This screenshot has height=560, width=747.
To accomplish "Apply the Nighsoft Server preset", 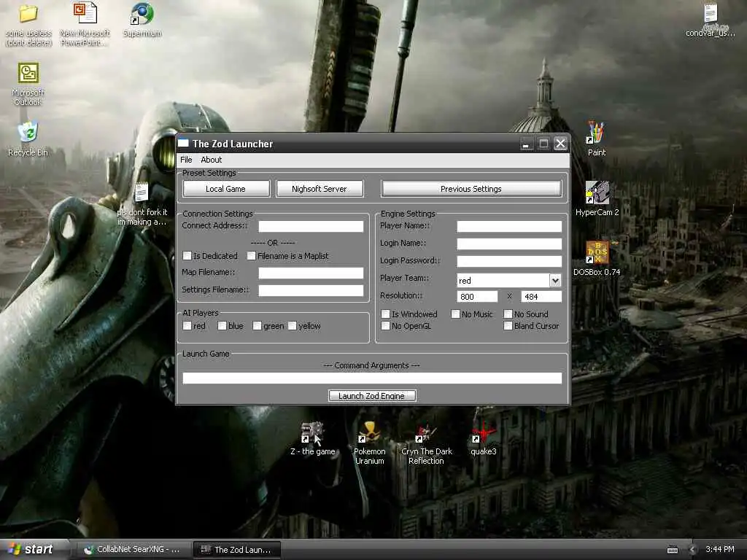I will tap(320, 189).
